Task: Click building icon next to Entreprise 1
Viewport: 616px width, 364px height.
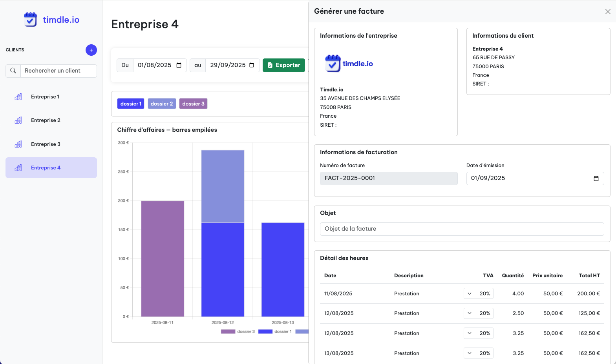Action: pyautogui.click(x=18, y=97)
